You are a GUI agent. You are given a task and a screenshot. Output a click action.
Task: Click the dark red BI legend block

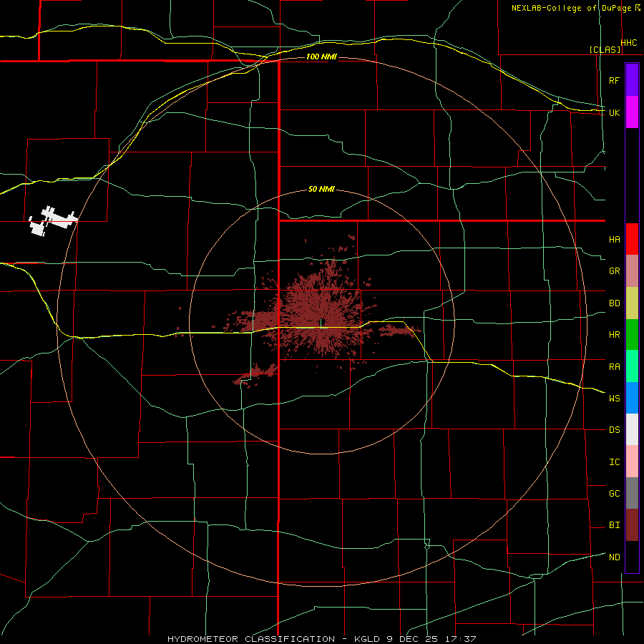click(632, 525)
